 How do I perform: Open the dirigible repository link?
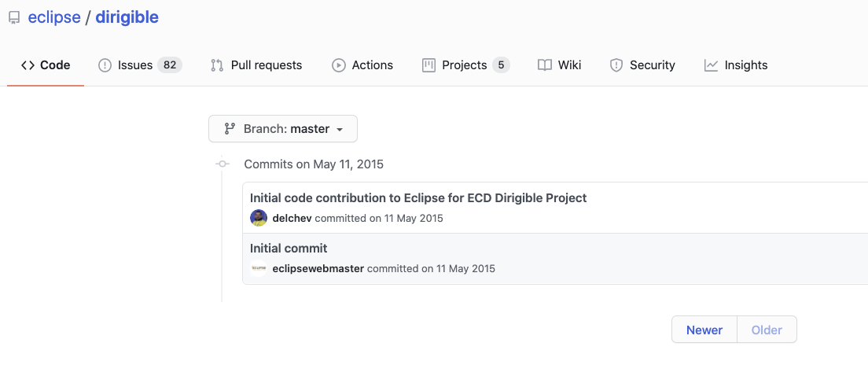pos(127,17)
